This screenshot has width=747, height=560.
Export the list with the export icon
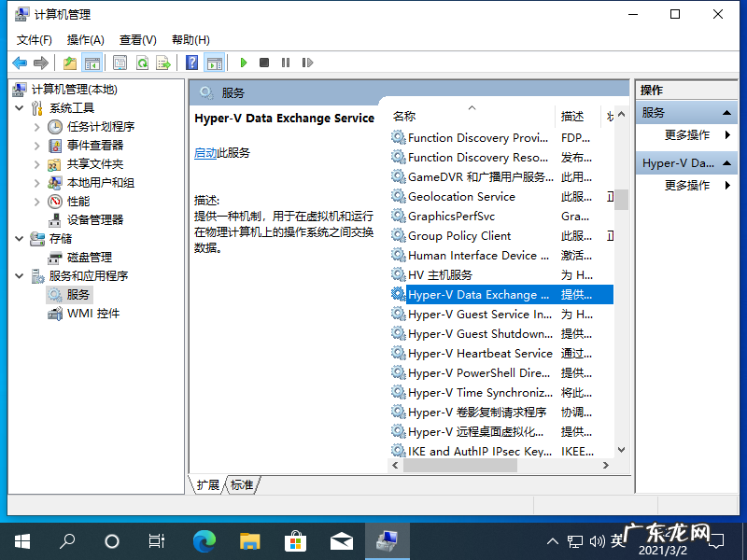coord(165,63)
